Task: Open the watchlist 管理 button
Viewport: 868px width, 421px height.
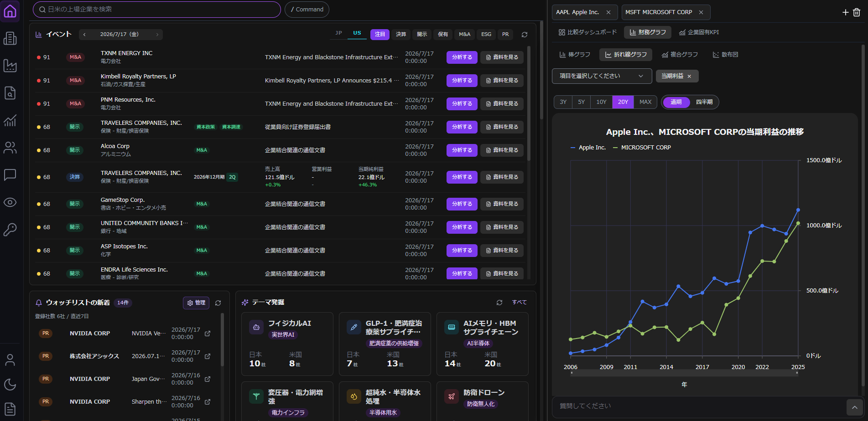Action: pyautogui.click(x=196, y=303)
